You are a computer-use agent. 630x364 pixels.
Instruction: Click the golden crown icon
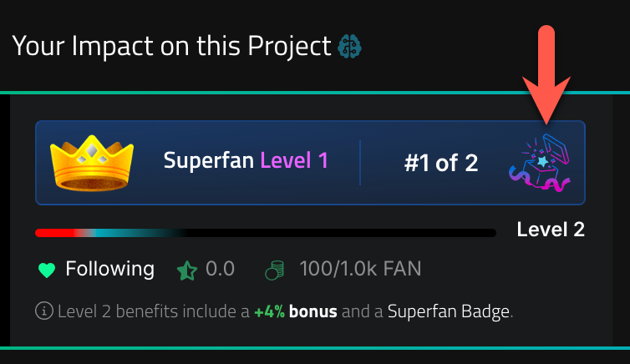point(92,163)
